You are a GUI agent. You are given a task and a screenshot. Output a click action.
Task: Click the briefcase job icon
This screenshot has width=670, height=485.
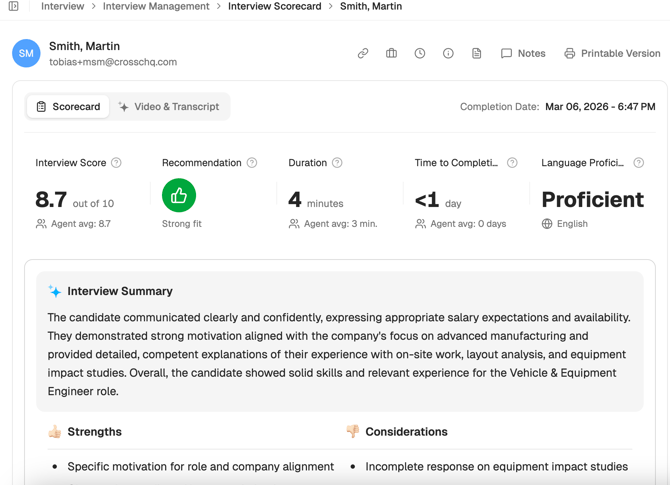391,53
